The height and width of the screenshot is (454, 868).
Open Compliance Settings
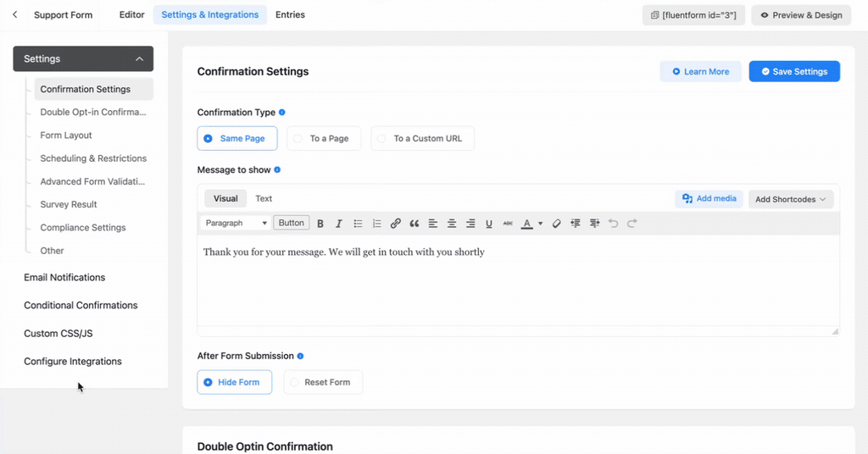(82, 228)
